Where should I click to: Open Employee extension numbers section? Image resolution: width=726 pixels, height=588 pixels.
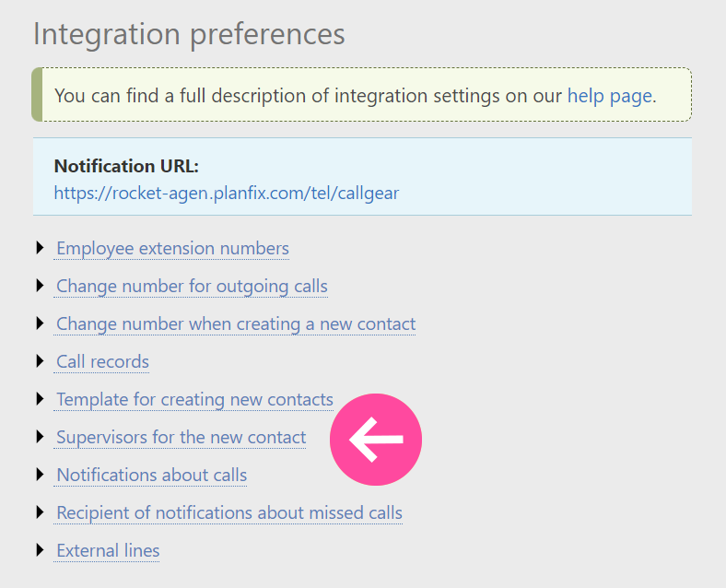click(172, 249)
